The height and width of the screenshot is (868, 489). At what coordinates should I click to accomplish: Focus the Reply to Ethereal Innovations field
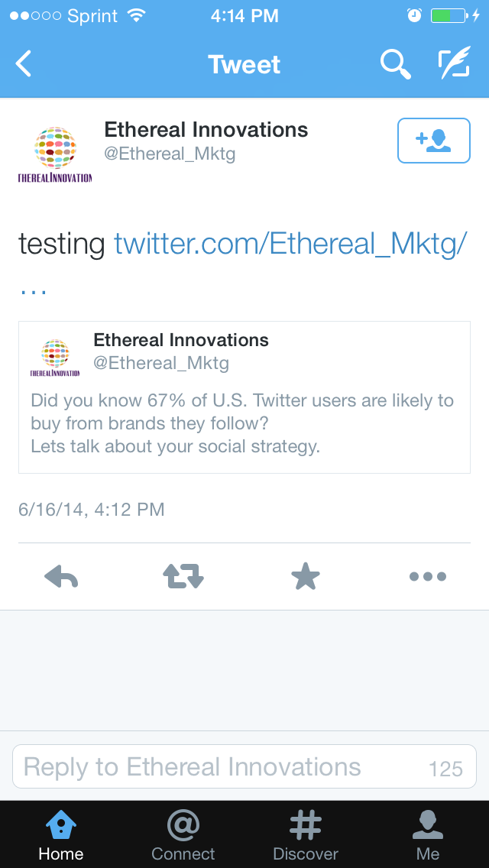coord(222,766)
